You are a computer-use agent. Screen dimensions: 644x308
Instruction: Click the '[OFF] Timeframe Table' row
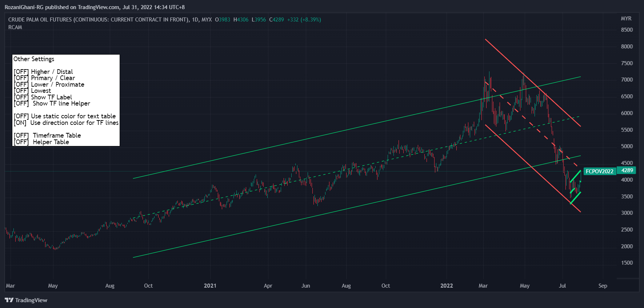coord(47,135)
